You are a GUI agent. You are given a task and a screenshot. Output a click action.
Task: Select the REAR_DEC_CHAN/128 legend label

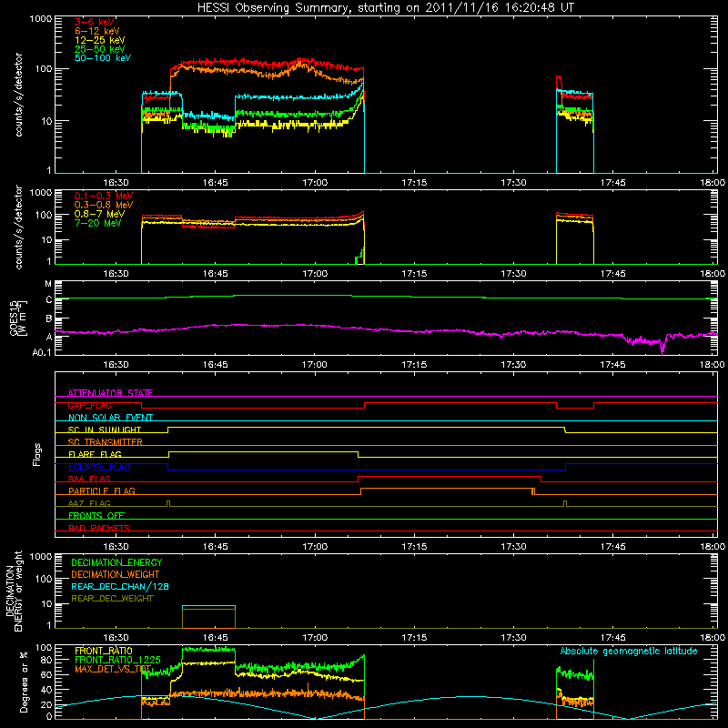pyautogui.click(x=120, y=586)
